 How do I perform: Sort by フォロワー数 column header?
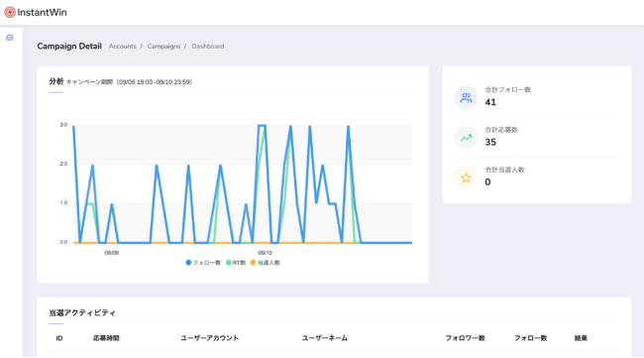466,338
